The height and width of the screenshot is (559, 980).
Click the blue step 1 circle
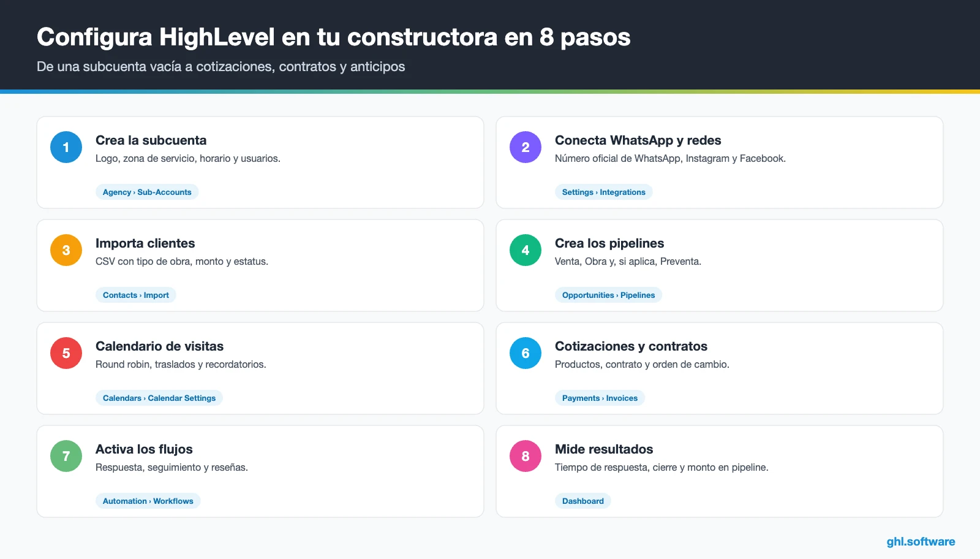point(66,147)
